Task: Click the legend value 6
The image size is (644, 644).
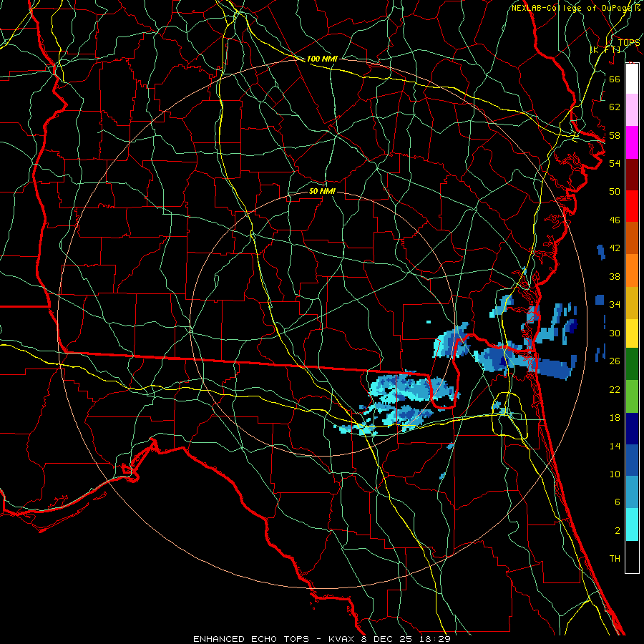Action: [617, 502]
